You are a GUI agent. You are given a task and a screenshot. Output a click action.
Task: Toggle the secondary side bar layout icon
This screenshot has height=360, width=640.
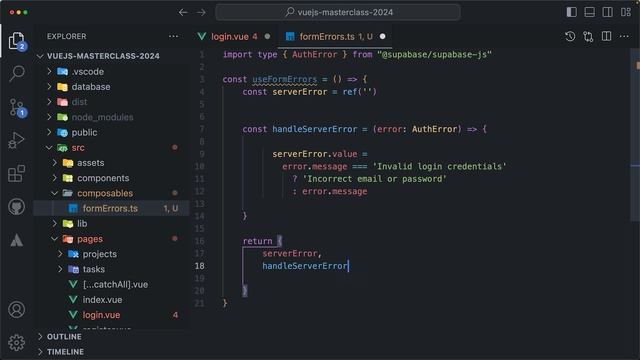pos(607,12)
